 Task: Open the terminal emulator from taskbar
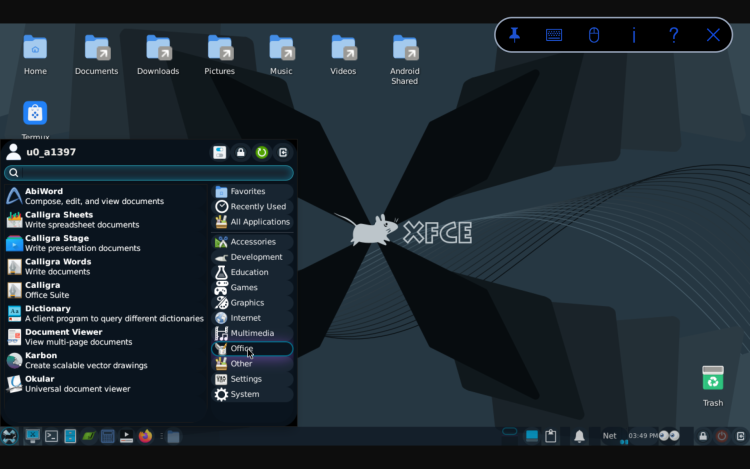point(51,436)
